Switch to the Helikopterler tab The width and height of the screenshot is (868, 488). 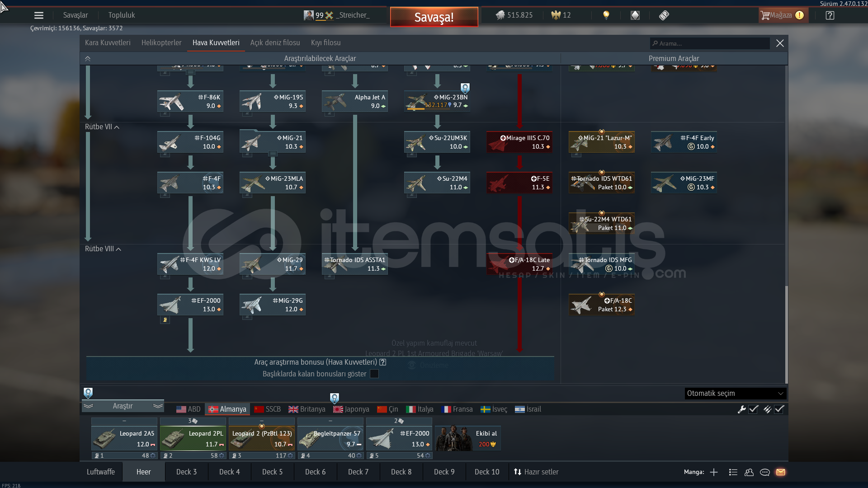[x=161, y=43]
